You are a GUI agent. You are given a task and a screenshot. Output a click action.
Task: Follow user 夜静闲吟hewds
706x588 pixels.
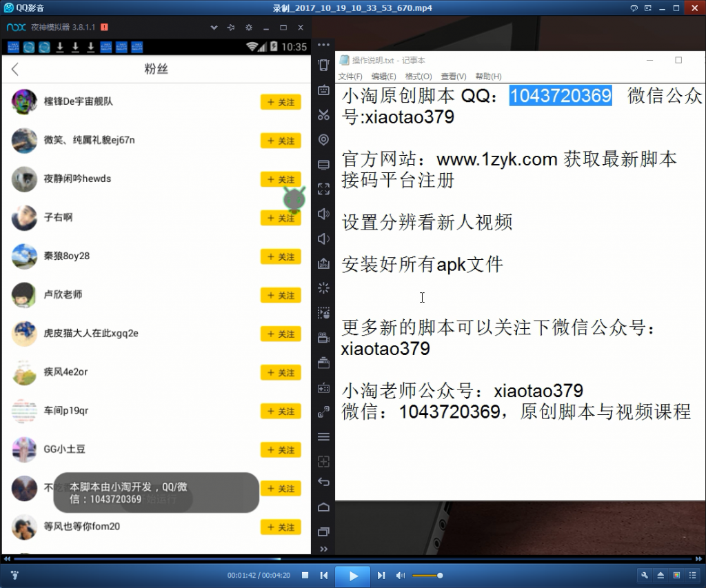[x=281, y=179]
